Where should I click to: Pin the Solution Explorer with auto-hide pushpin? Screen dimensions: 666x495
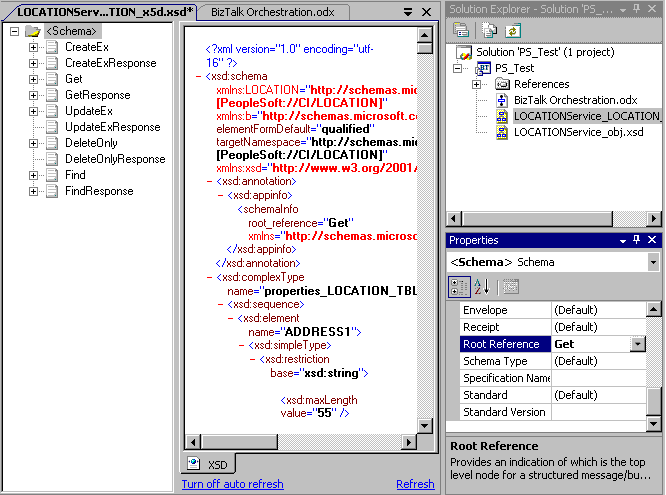pyautogui.click(x=636, y=8)
